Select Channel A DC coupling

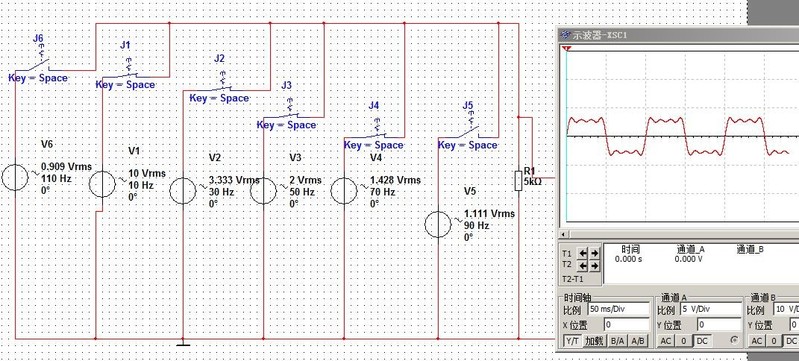(x=702, y=341)
